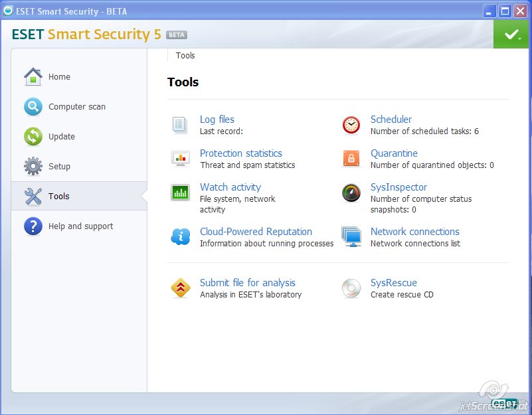This screenshot has height=415, width=532.
Task: Click the bold Tools page heading
Action: point(183,82)
